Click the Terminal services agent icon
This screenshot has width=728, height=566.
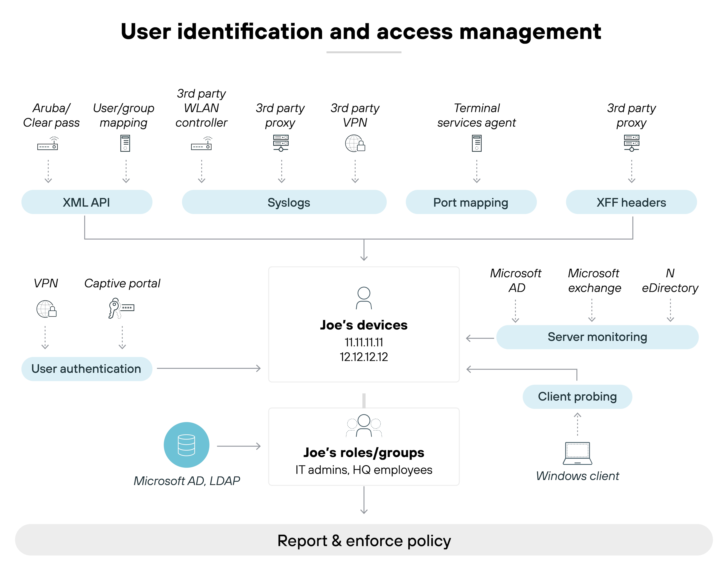click(x=477, y=143)
